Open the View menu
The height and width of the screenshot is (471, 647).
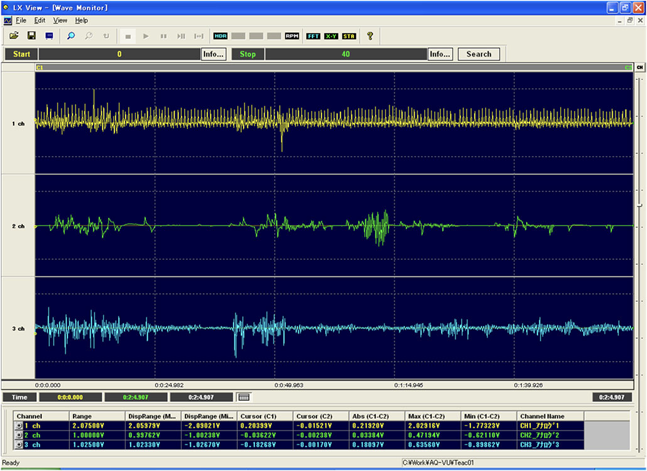pyautogui.click(x=60, y=20)
